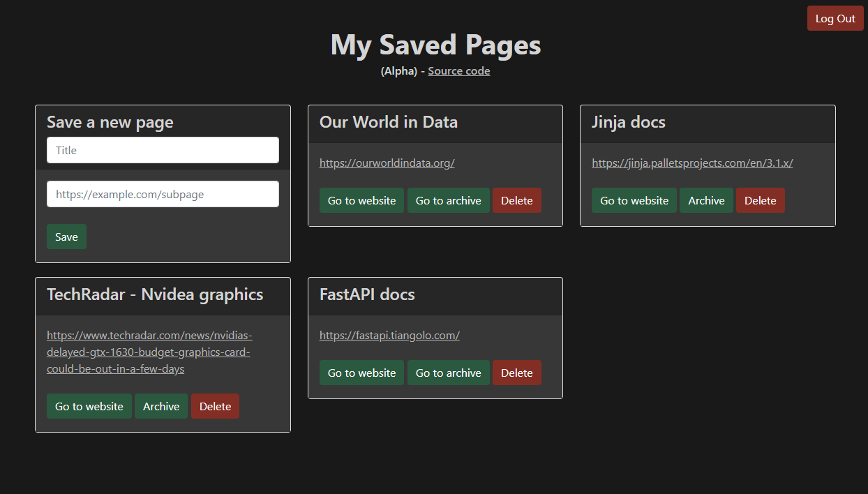The width and height of the screenshot is (868, 494).
Task: Focus the Title input field
Action: point(163,150)
